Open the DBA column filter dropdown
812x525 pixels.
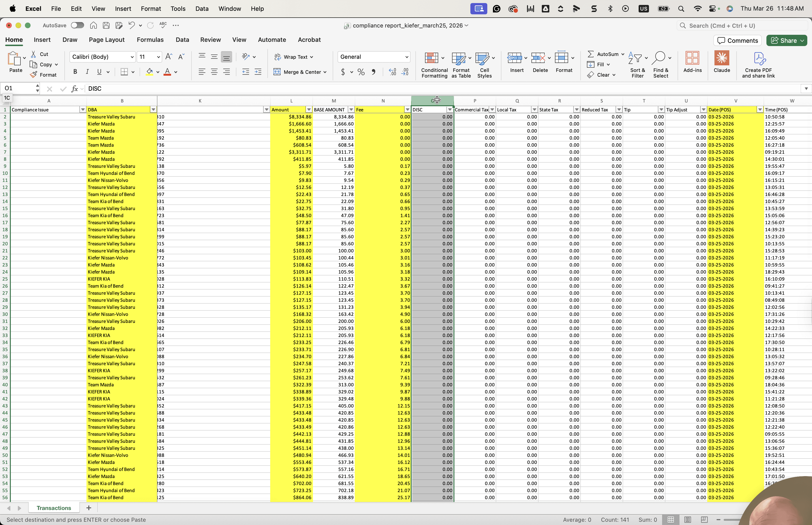(153, 110)
